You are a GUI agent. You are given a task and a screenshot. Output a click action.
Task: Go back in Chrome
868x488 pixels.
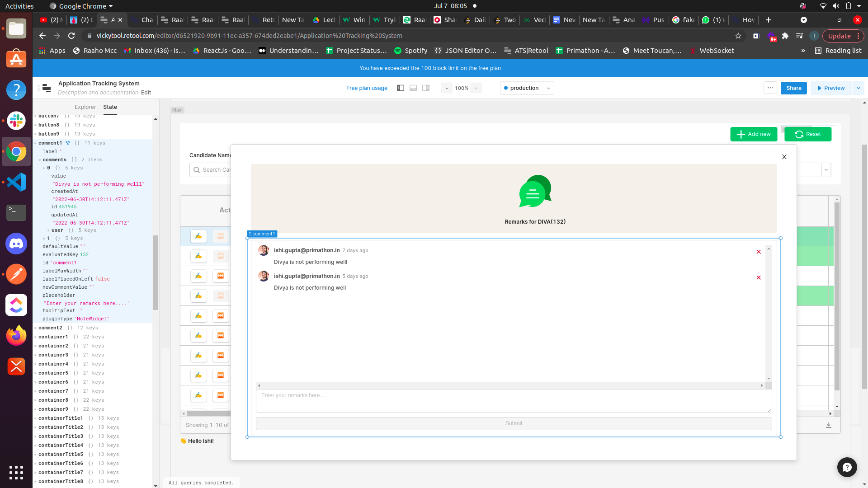42,36
